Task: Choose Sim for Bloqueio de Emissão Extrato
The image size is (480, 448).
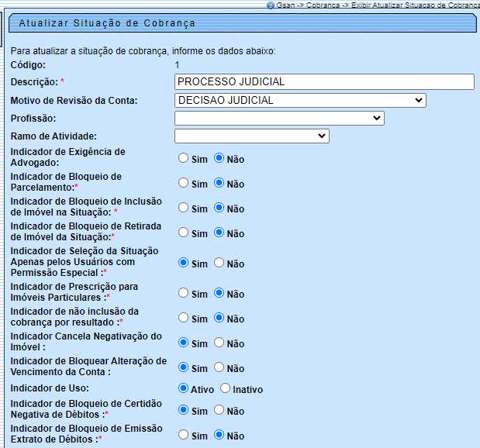Action: (183, 435)
